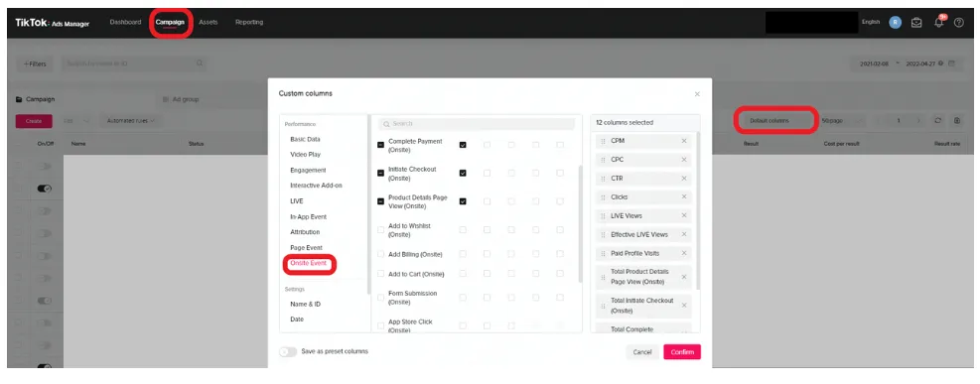Open the Reporting menu
980x384 pixels.
pyautogui.click(x=249, y=23)
